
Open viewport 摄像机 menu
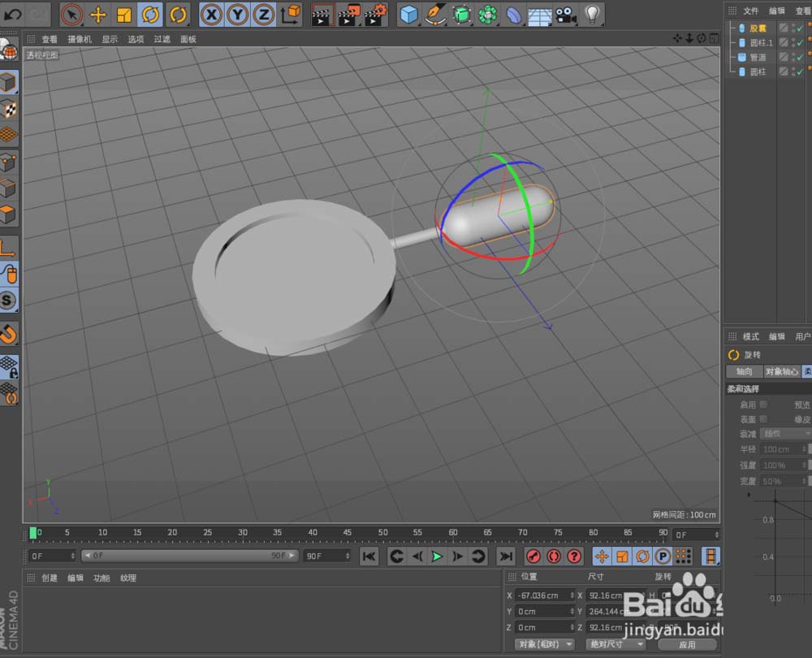coord(80,39)
